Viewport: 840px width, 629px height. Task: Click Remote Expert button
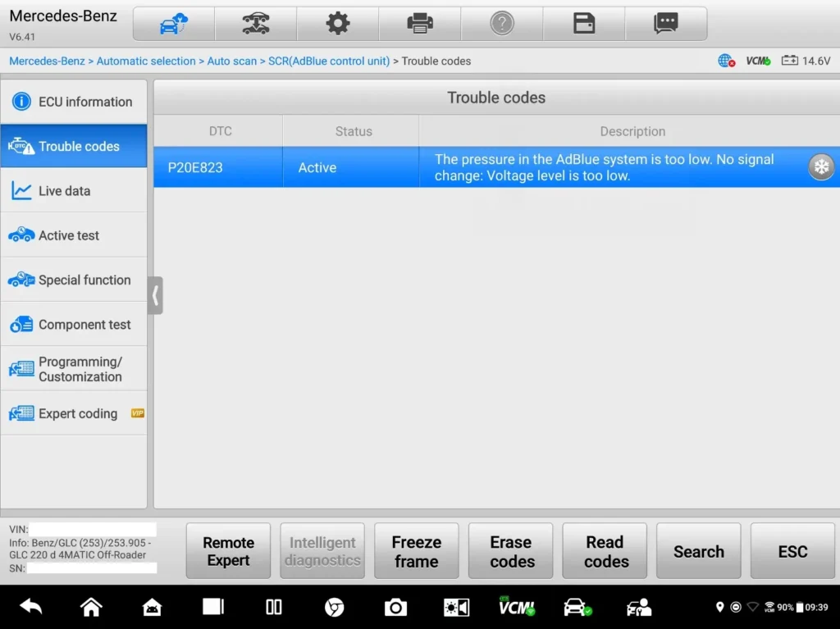(x=228, y=551)
